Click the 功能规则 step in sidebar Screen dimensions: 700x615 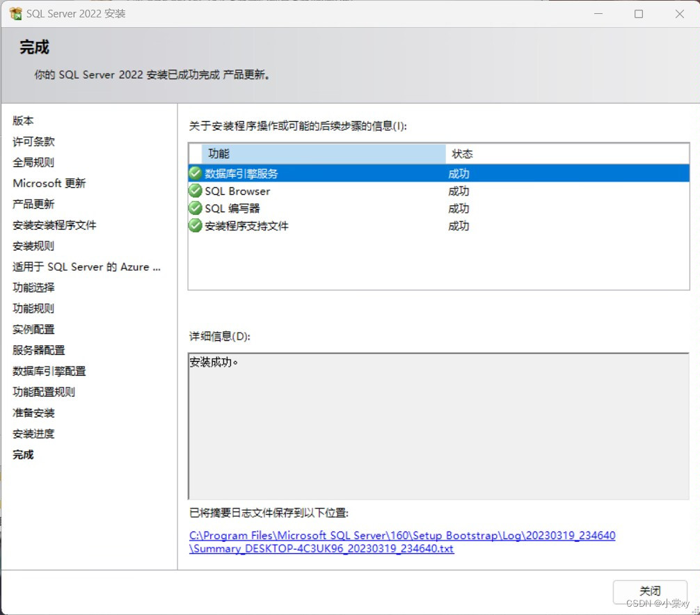click(33, 308)
